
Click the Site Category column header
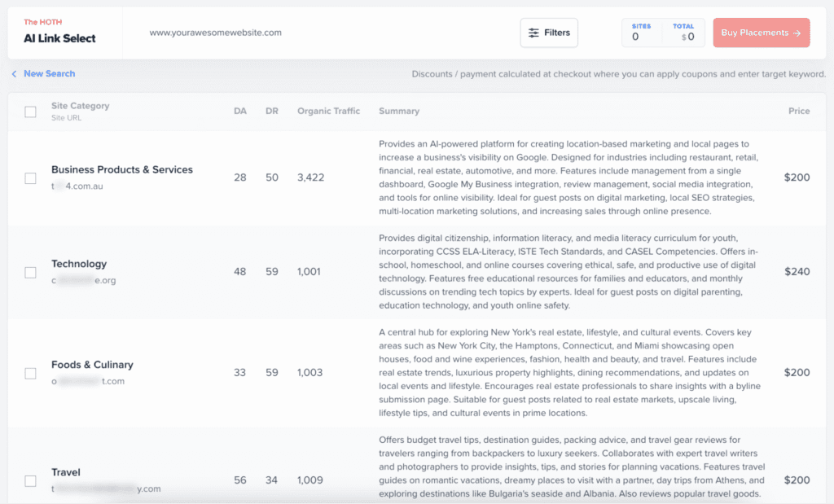coord(80,106)
